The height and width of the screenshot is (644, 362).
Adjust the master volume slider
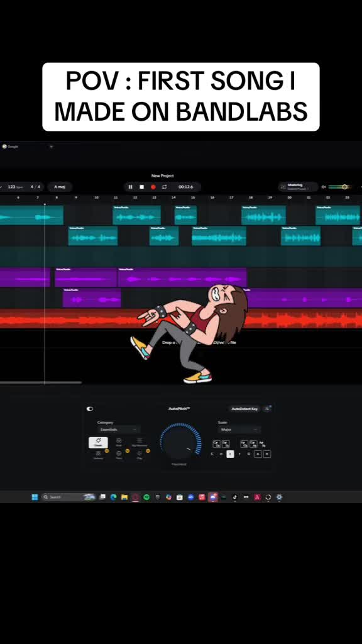point(339,187)
